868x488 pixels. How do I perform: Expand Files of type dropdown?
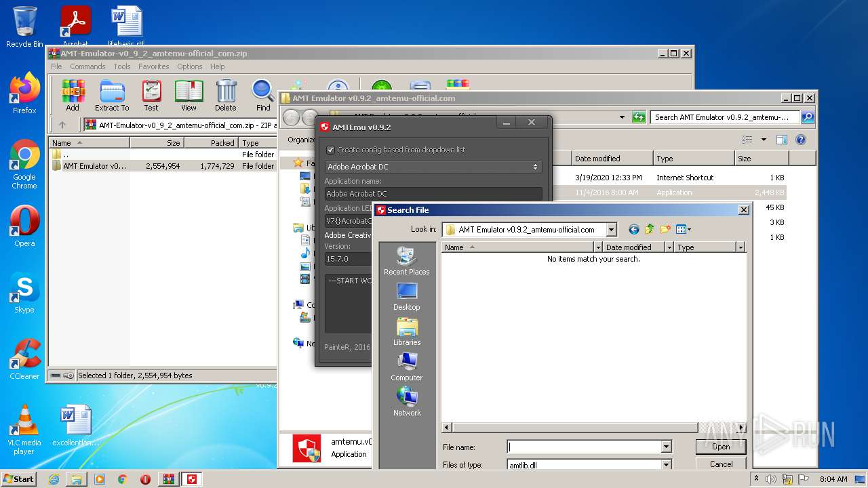[666, 464]
